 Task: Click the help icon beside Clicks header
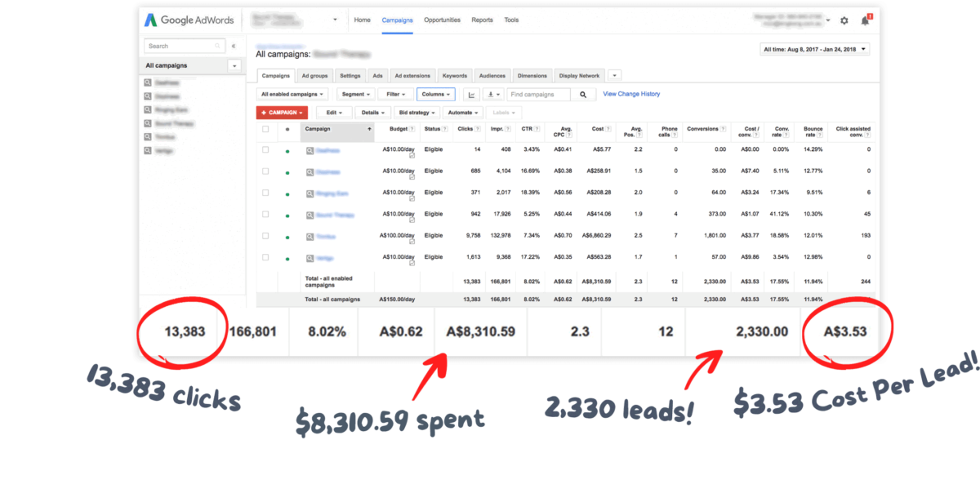point(479,129)
